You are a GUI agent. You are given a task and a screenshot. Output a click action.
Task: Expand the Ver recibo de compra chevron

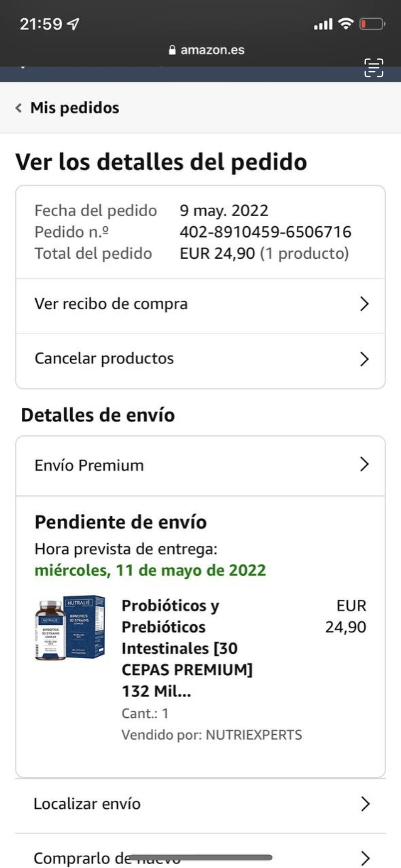(x=365, y=304)
